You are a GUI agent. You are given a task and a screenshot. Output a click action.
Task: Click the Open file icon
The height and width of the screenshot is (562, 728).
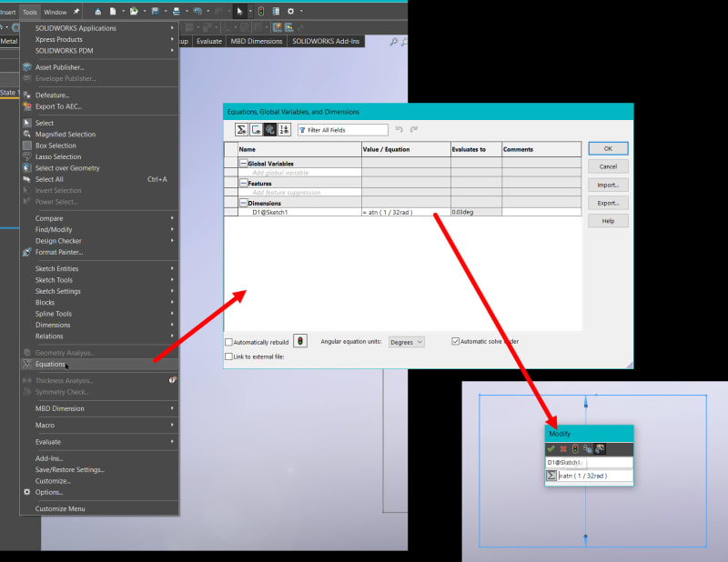(134, 11)
